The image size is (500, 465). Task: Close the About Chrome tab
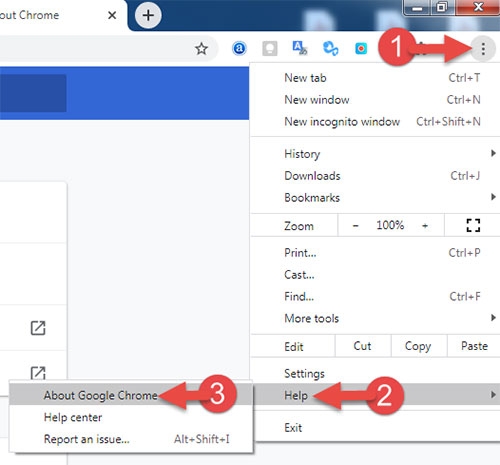click(x=112, y=15)
